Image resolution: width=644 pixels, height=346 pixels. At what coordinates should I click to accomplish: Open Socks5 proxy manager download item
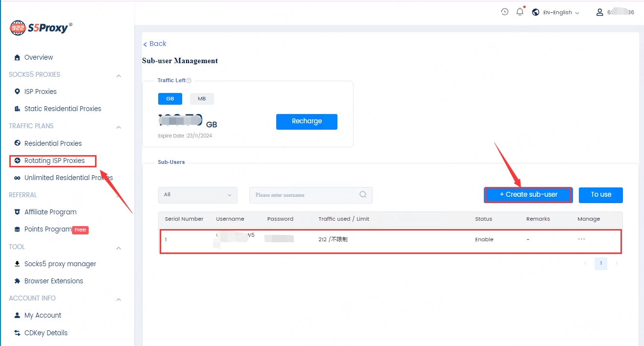60,264
